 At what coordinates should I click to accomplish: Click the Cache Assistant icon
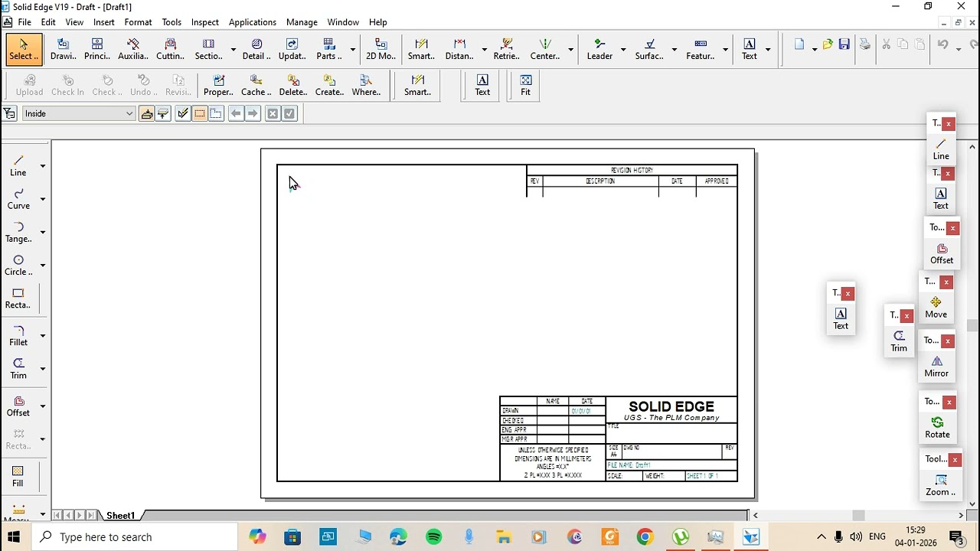[x=256, y=85]
